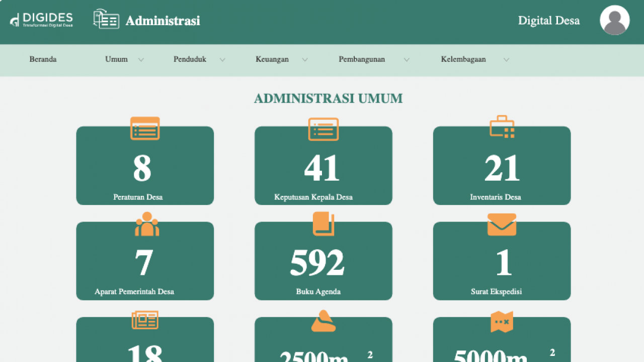Click the Administrasi header title

[x=163, y=21]
